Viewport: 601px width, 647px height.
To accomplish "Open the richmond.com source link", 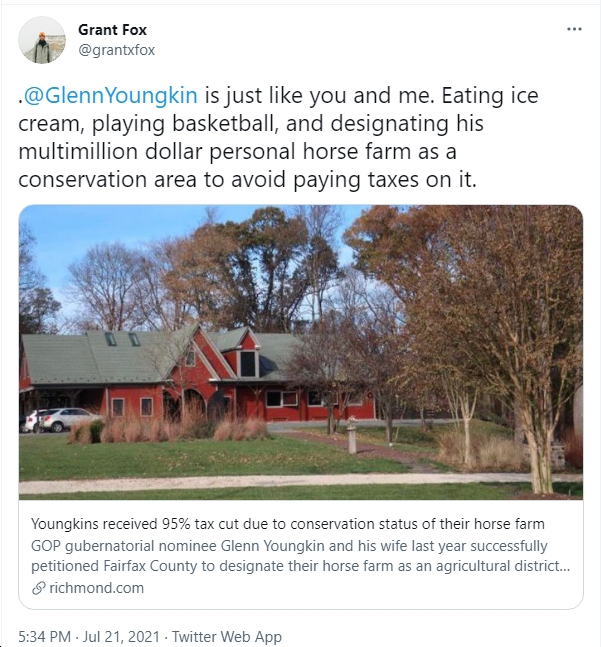I will pyautogui.click(x=97, y=588).
